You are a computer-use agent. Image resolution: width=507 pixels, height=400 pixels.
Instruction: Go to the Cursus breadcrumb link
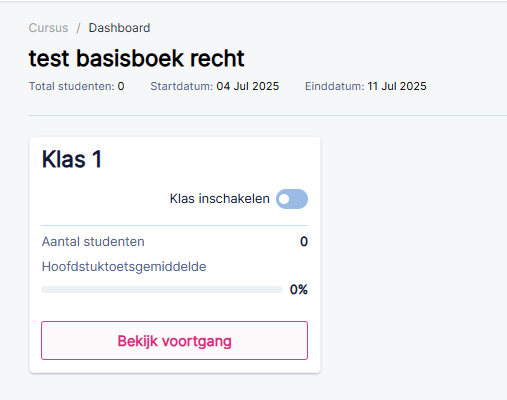pyautogui.click(x=48, y=28)
